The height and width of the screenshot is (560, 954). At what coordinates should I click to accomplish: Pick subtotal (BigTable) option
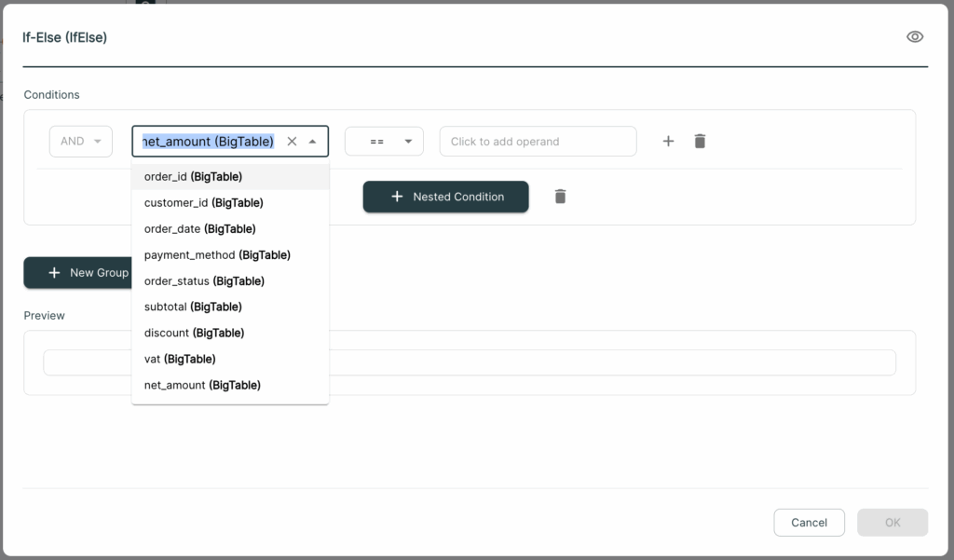click(230, 307)
